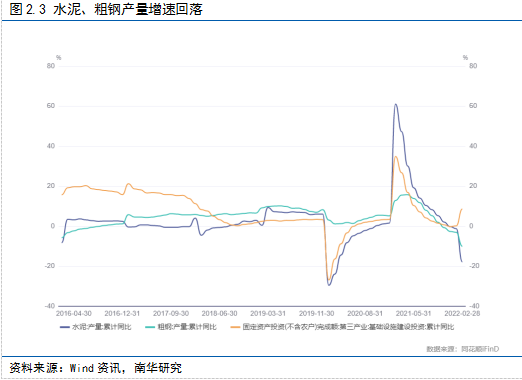522x380 pixels.
Task: Click the left axis value 0
Action: 53,226
